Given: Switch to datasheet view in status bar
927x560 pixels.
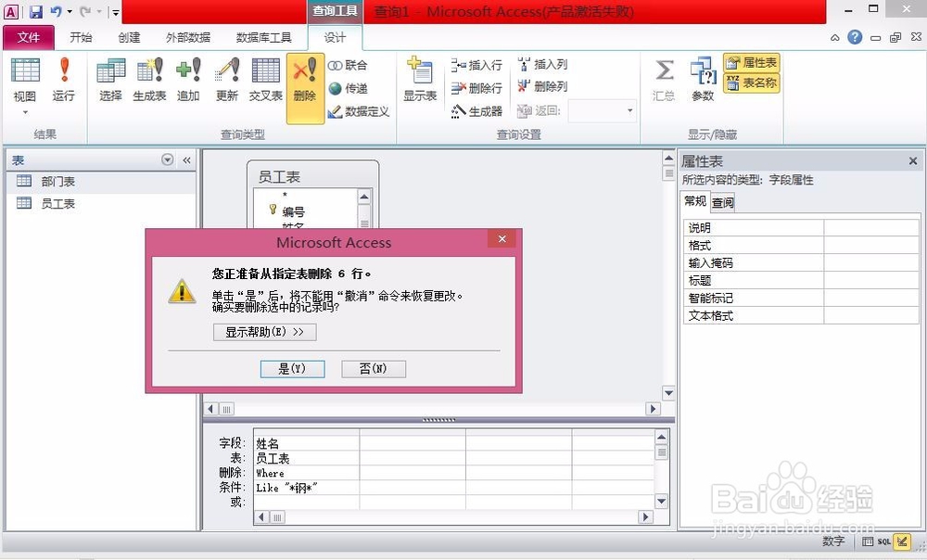Looking at the screenshot, I should (868, 541).
